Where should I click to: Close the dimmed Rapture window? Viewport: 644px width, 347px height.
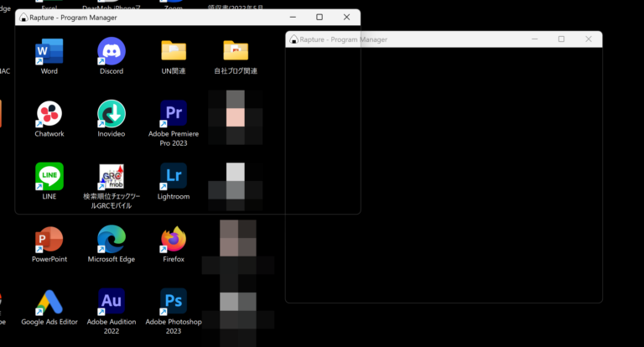(x=589, y=39)
